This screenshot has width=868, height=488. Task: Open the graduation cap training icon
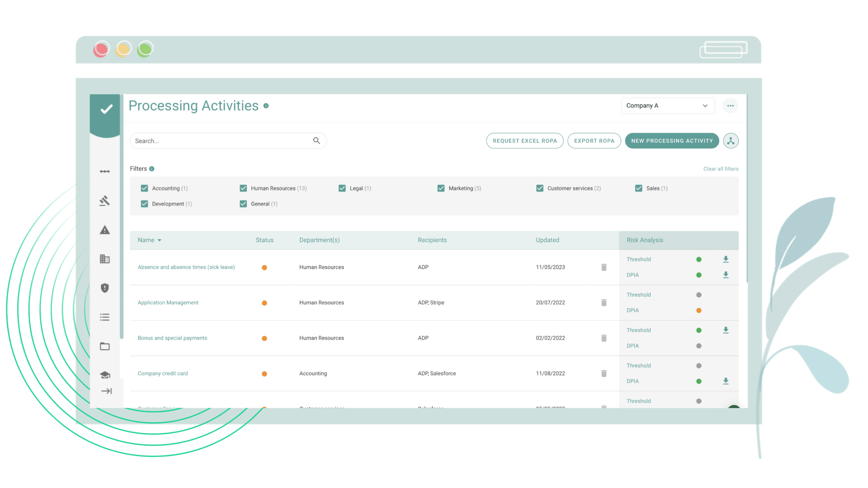click(105, 375)
